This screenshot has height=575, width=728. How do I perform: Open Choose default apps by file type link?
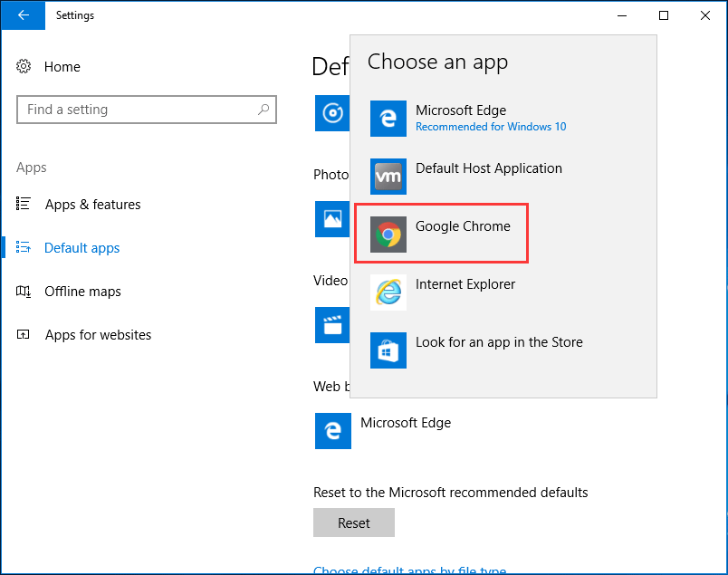(409, 570)
